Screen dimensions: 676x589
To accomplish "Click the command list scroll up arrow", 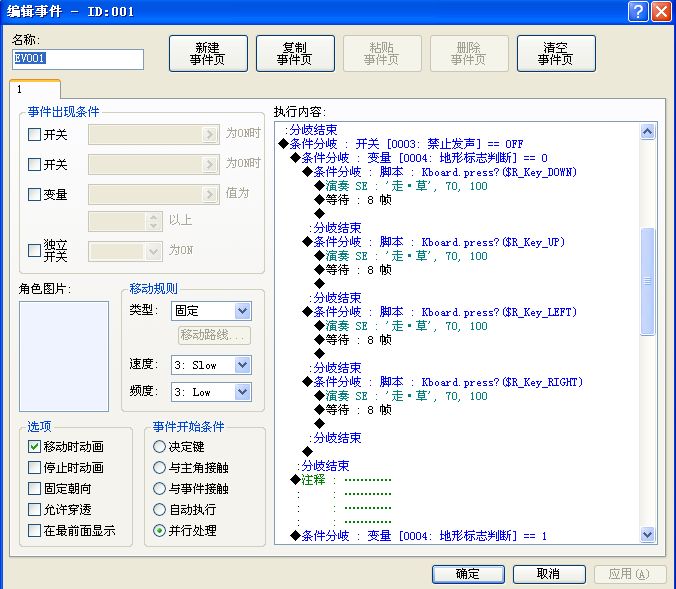I will (648, 132).
